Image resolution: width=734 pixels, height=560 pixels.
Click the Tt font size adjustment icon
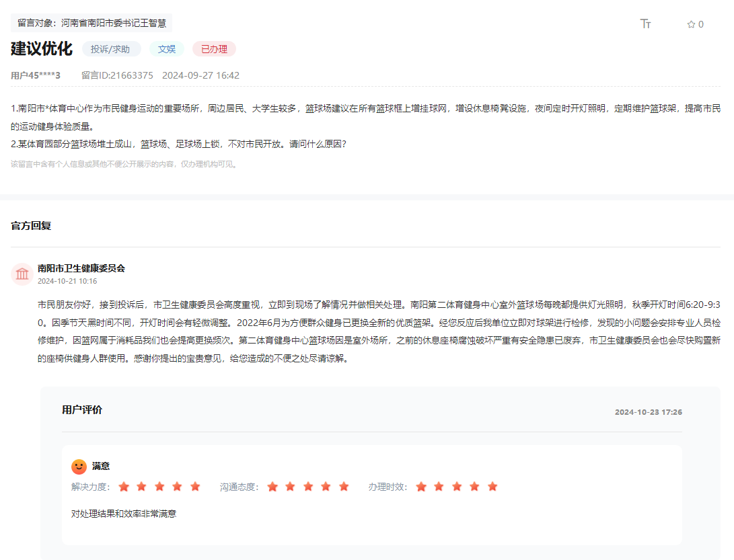pos(645,24)
